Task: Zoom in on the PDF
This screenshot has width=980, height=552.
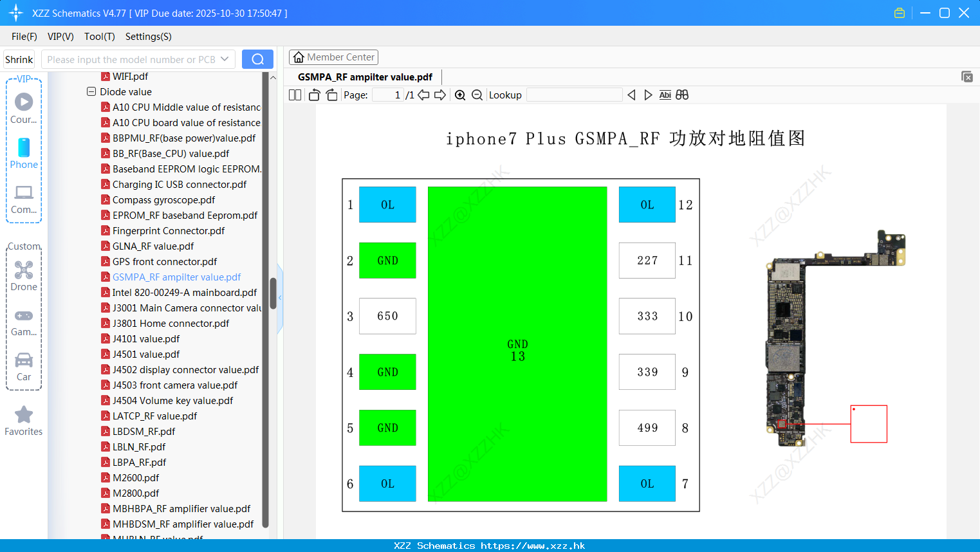Action: pyautogui.click(x=460, y=95)
